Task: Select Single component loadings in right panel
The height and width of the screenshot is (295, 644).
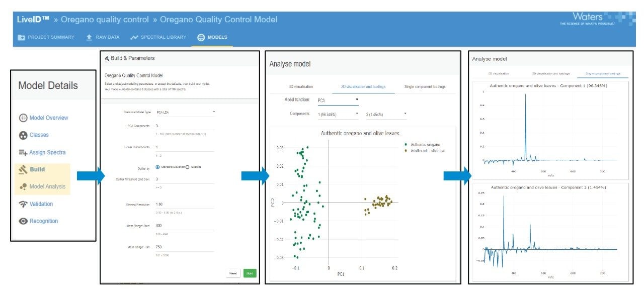Action: (603, 73)
